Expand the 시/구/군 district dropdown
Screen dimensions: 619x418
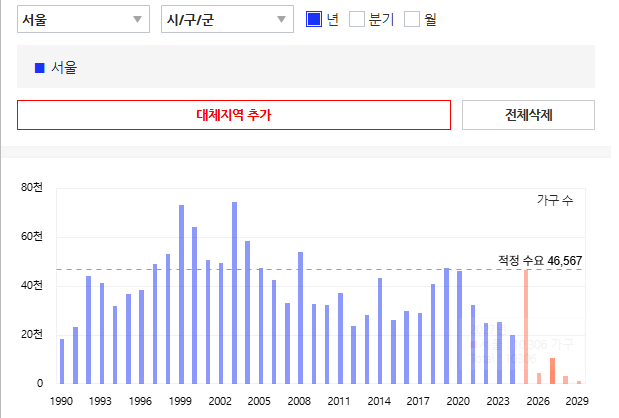click(x=227, y=19)
